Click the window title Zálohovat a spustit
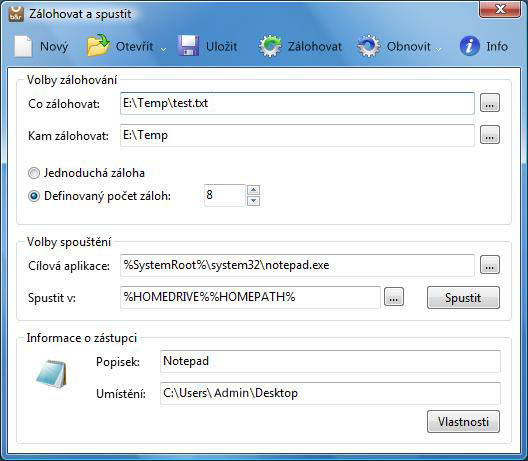528x461 pixels. (80, 14)
